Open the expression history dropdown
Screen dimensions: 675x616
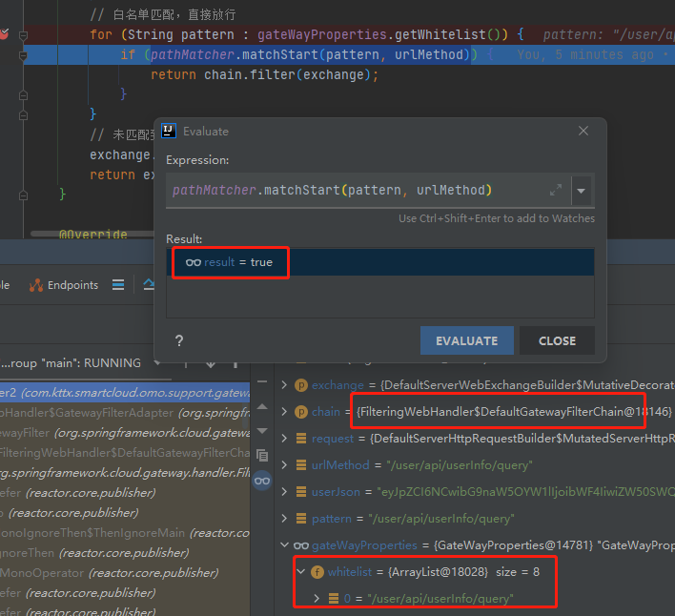click(581, 191)
